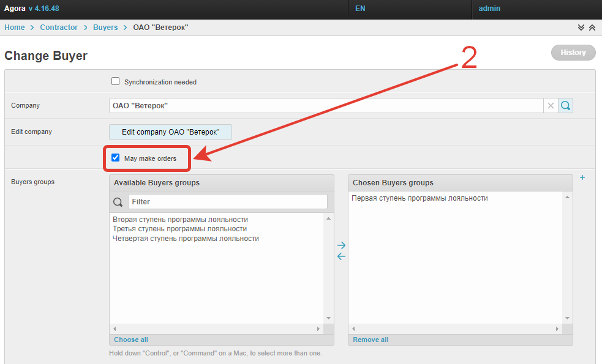Open the EN language selector
The height and width of the screenshot is (364, 602).
(x=360, y=9)
